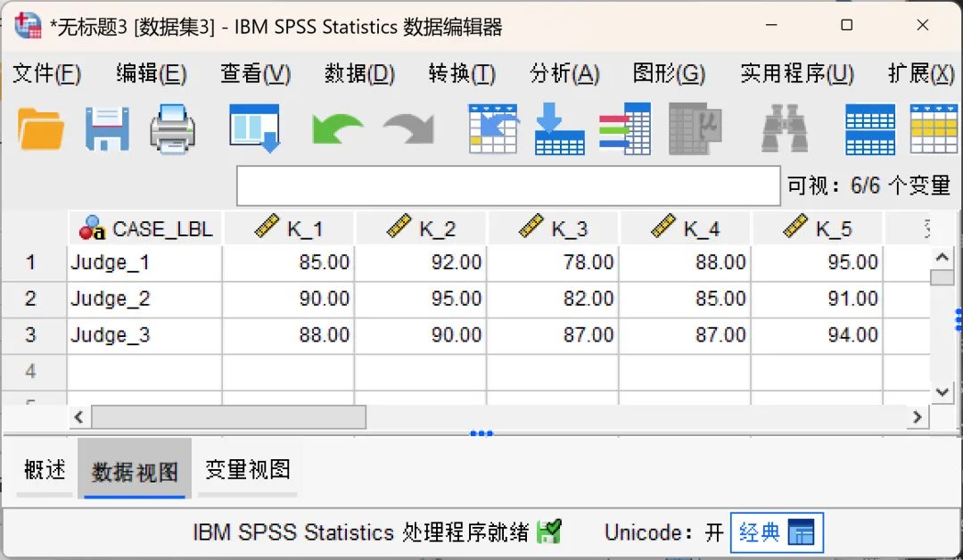Open the 分析(A) menu

[x=564, y=74]
